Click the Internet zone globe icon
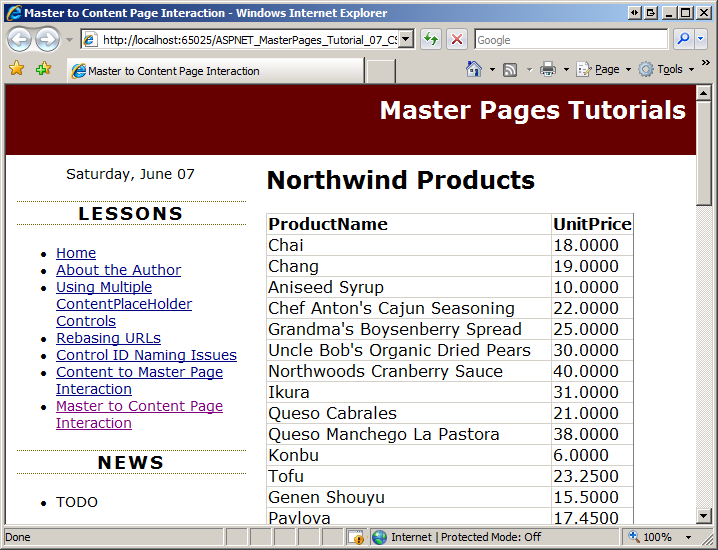The image size is (718, 550). click(379, 537)
